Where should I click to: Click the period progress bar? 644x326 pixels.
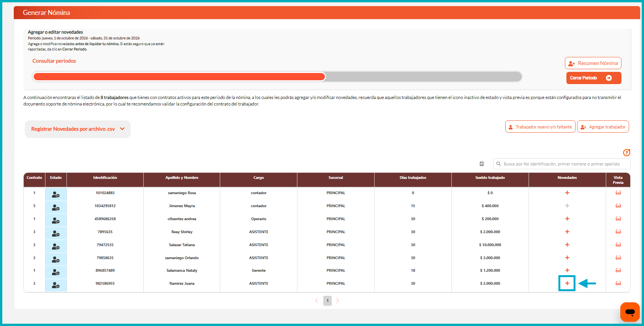pos(277,77)
